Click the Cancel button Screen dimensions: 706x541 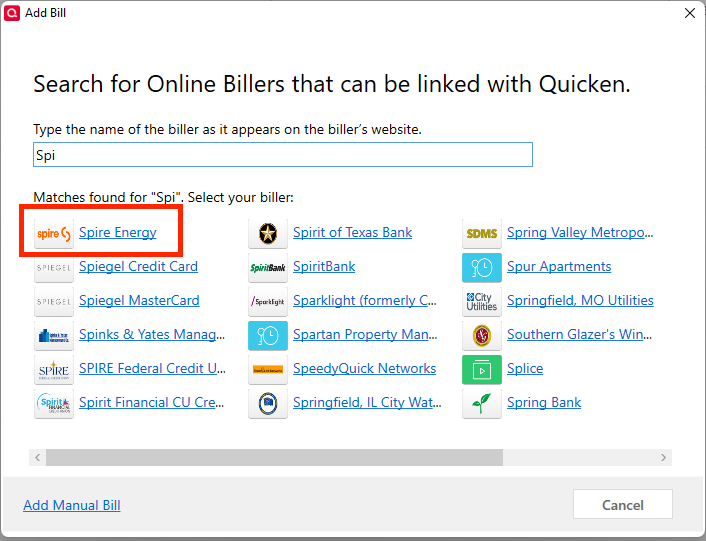click(623, 505)
